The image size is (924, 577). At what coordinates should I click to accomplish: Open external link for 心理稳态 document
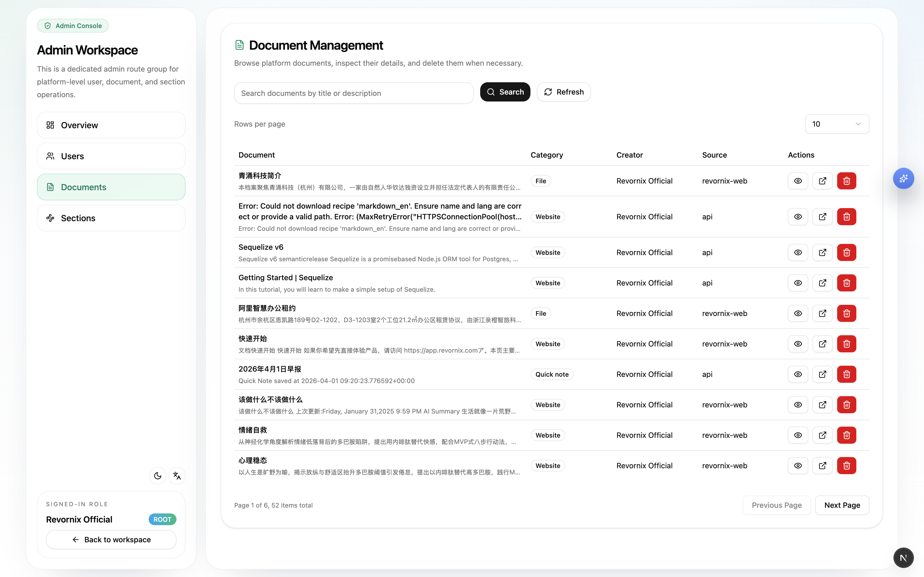coord(822,466)
